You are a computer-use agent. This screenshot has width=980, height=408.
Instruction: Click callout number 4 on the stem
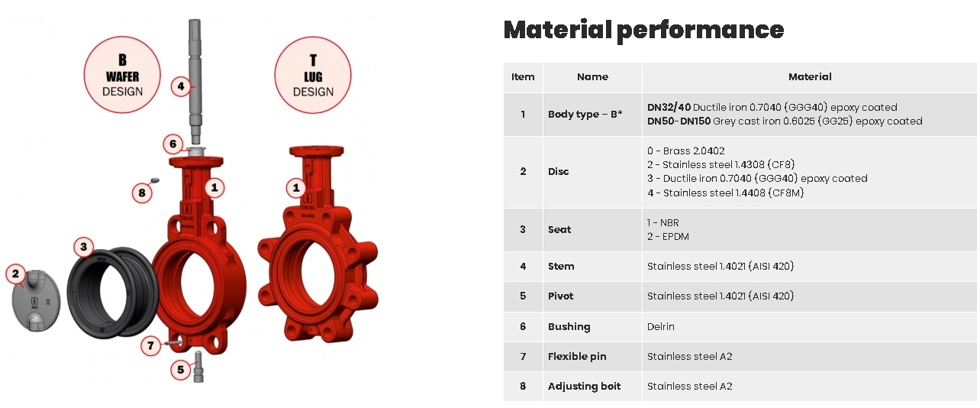coord(180,86)
